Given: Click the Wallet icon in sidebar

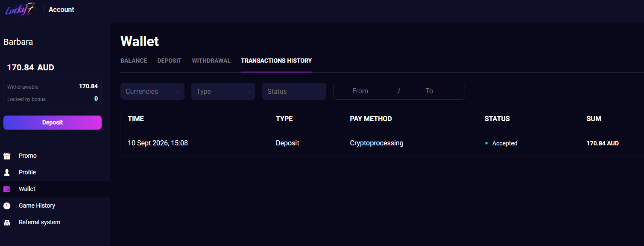Looking at the screenshot, I should coord(7,189).
